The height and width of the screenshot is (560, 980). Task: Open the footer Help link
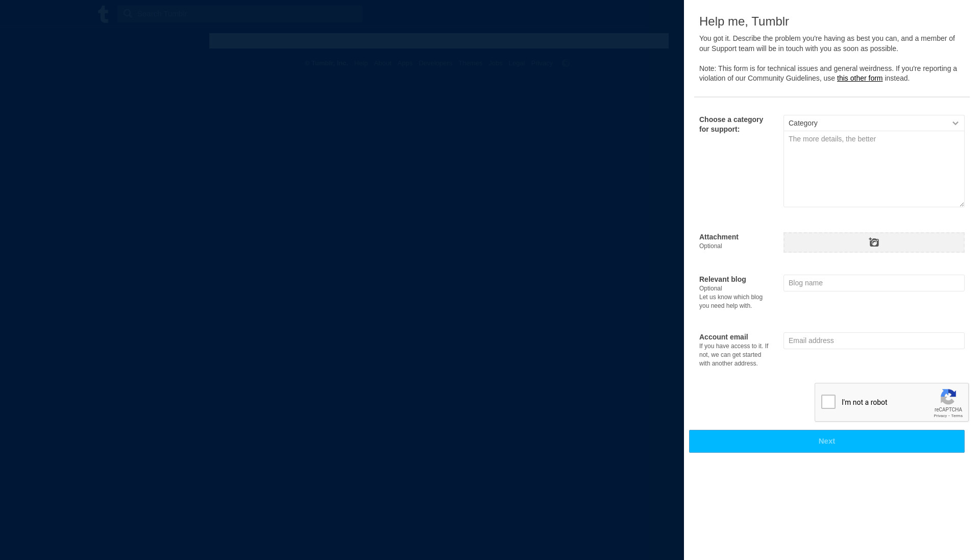pyautogui.click(x=360, y=63)
